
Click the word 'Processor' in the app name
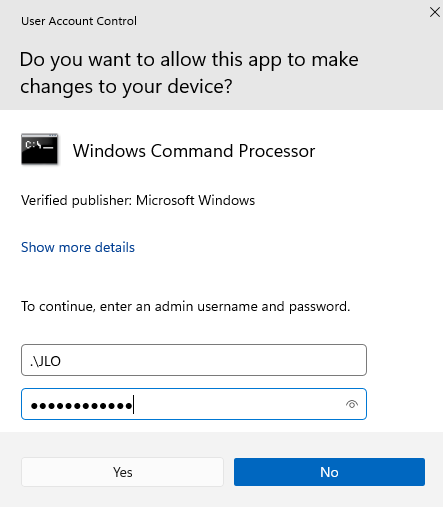277,151
